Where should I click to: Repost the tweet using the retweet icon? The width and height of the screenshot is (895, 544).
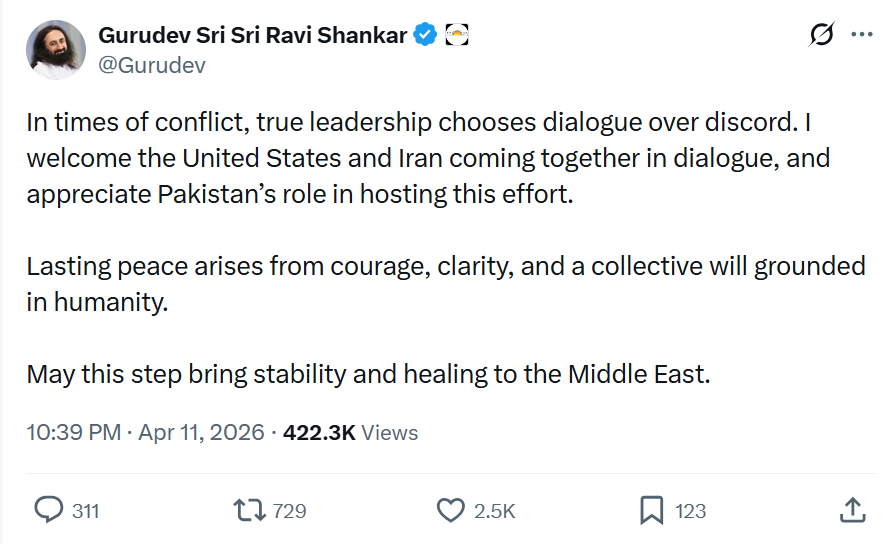[x=247, y=510]
